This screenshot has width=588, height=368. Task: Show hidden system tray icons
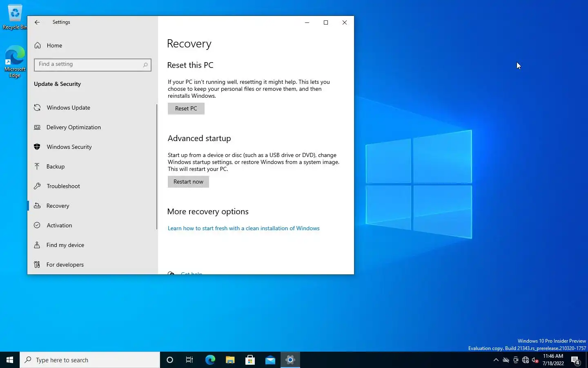pyautogui.click(x=496, y=360)
